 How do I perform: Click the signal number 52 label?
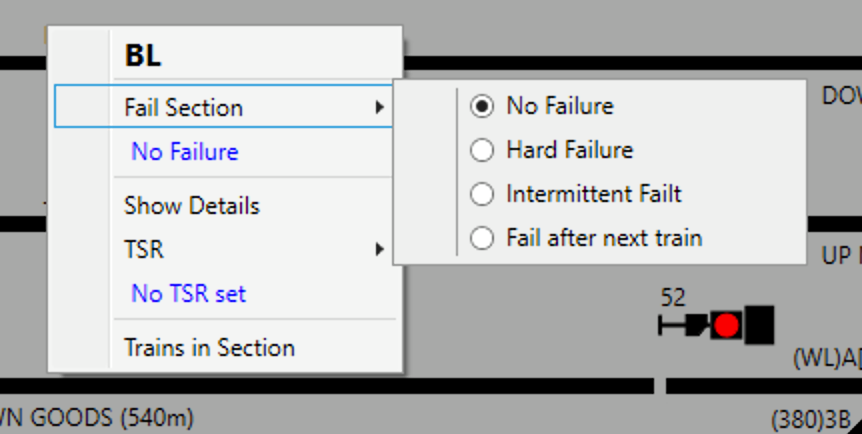click(673, 297)
